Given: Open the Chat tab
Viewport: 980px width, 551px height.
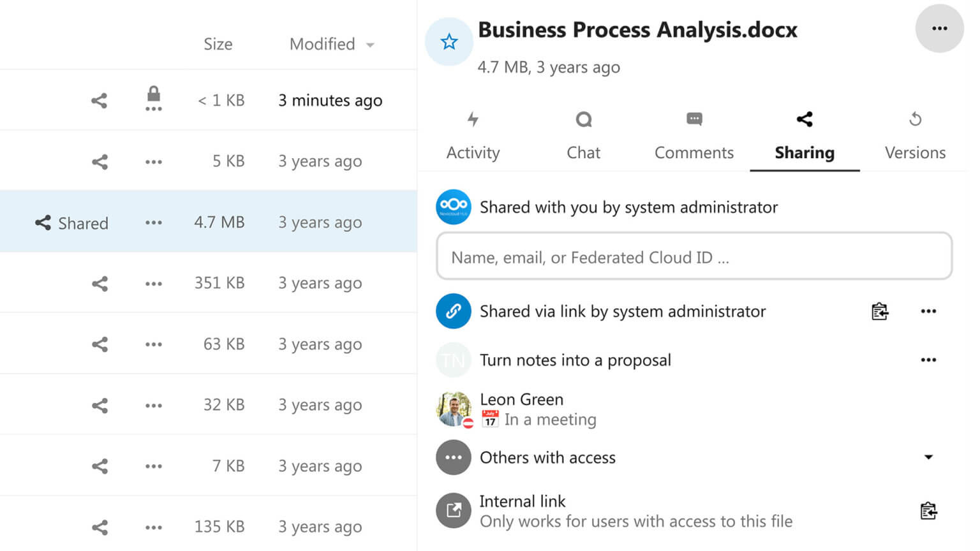Looking at the screenshot, I should tap(583, 135).
